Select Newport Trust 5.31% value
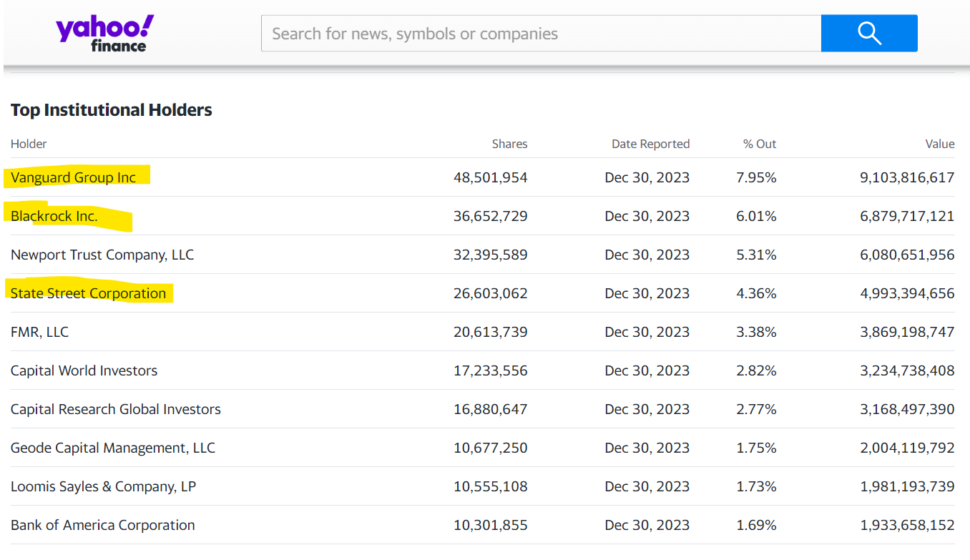970x560 pixels. [756, 255]
